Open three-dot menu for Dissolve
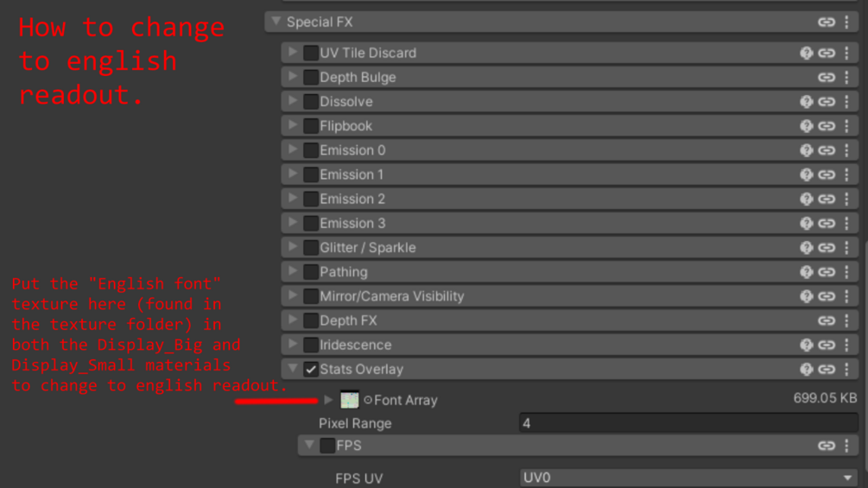 click(846, 101)
